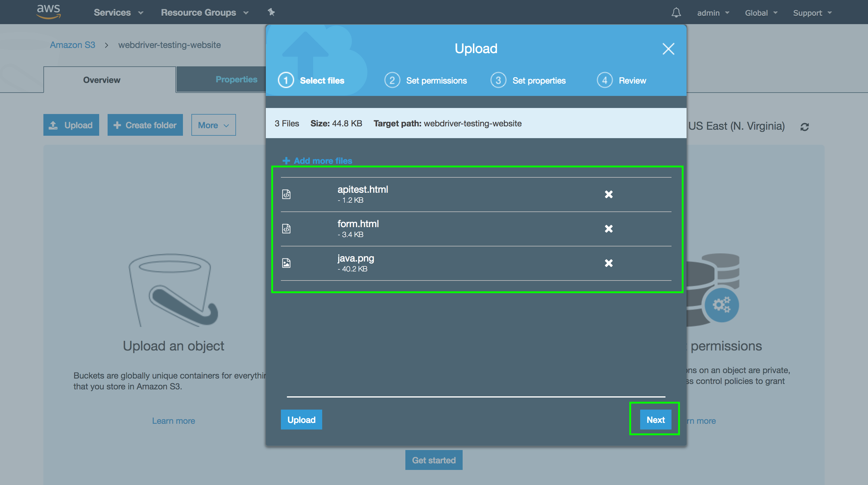Click the Amazon S3 breadcrumb link
Viewport: 868px width, 485px height.
72,45
